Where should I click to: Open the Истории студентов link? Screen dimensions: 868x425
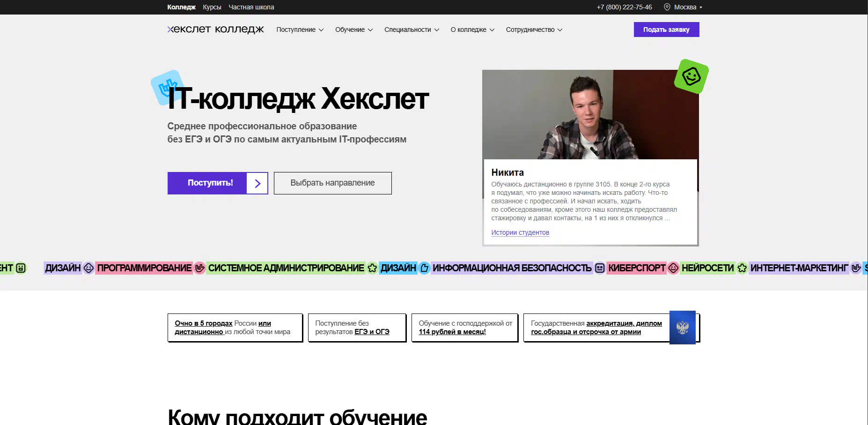(520, 232)
